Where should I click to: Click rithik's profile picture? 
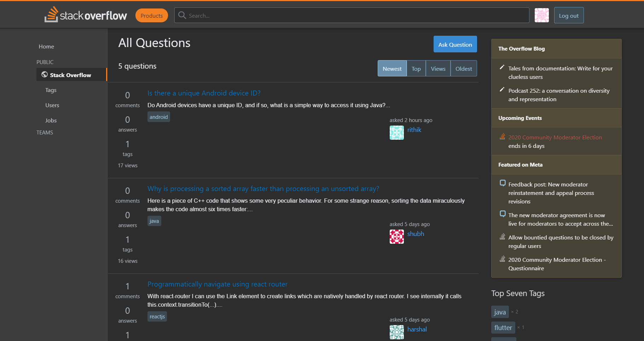click(396, 133)
